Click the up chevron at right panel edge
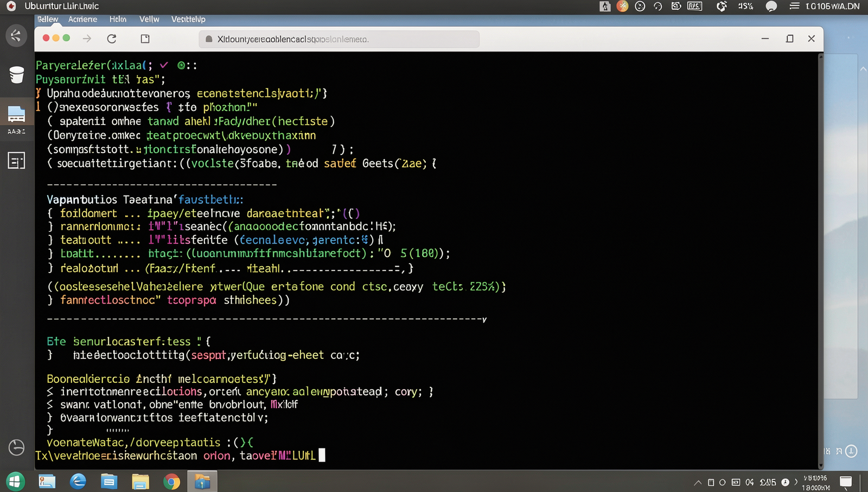Screen dimensions: 868x492 point(863,70)
